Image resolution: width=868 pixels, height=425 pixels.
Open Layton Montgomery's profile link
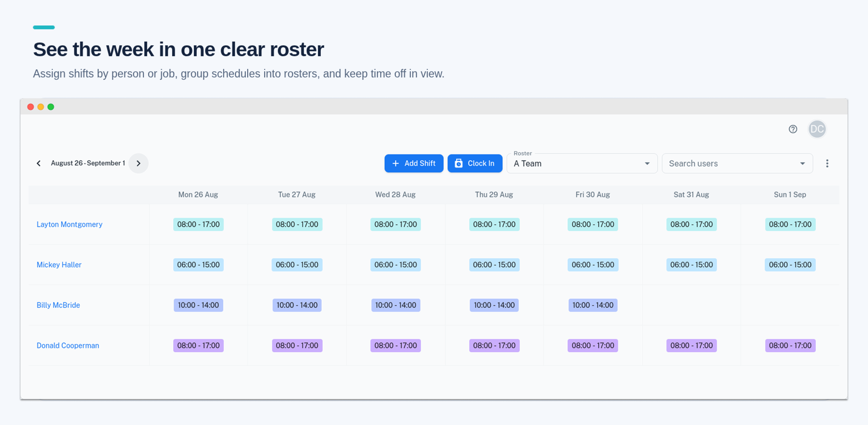pos(69,224)
